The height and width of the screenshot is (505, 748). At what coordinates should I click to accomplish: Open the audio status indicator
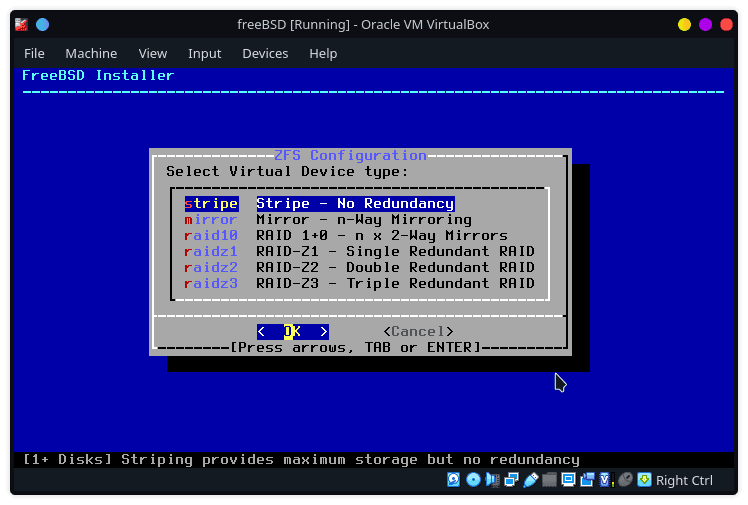pos(492,480)
